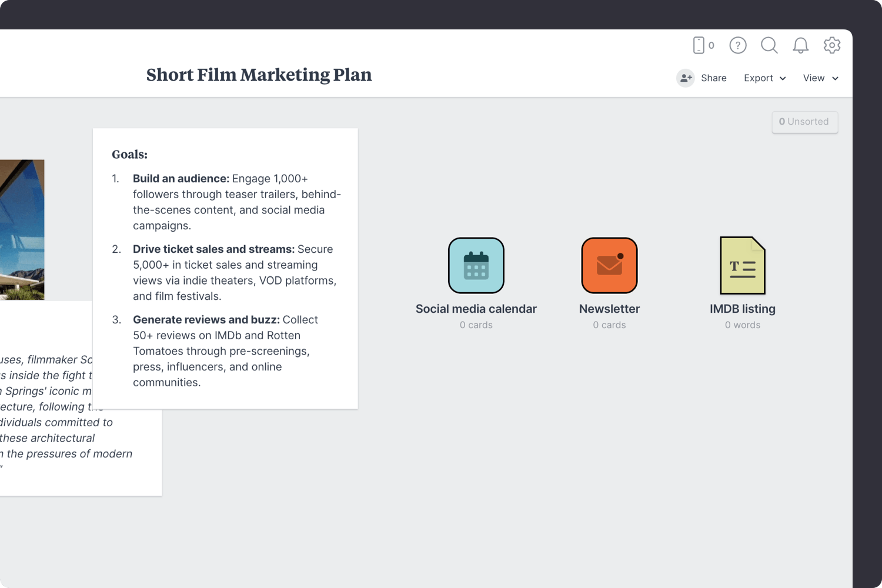882x588 pixels.
Task: Expand the View dropdown menu
Action: (x=820, y=78)
